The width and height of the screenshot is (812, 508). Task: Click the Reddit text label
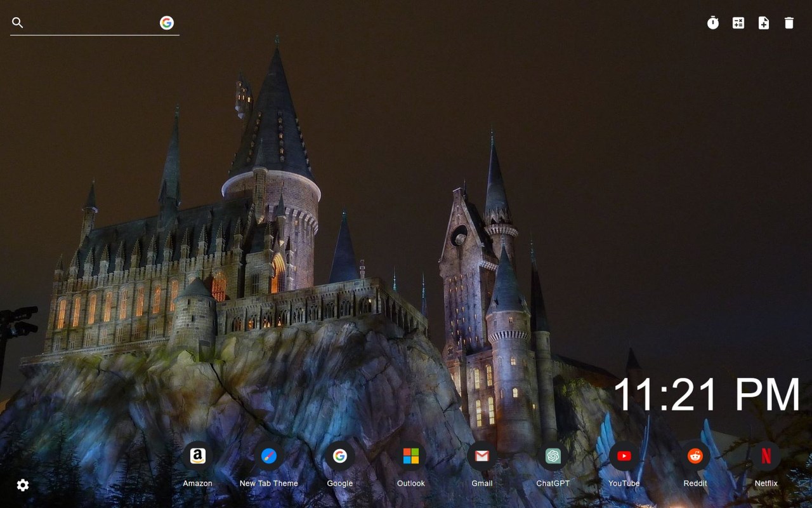coord(695,483)
